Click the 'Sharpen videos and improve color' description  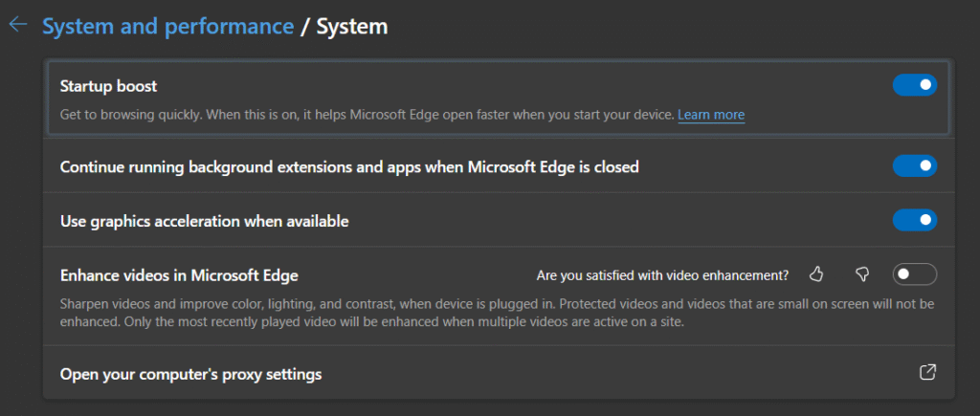tap(497, 314)
